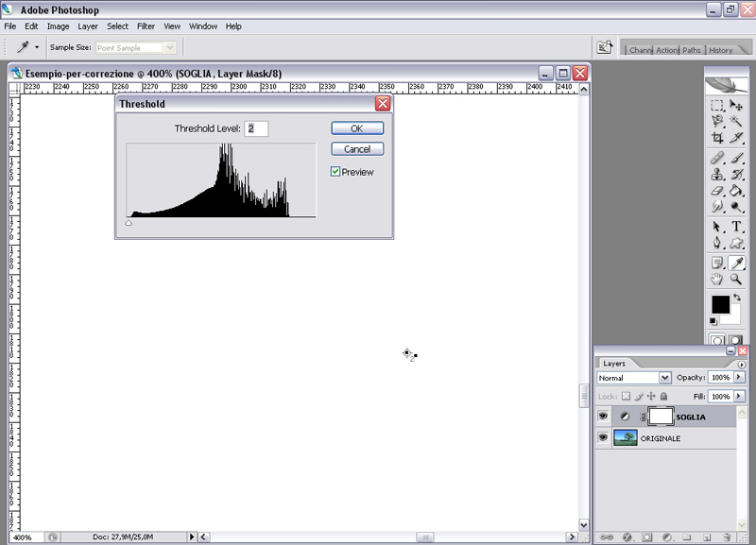Select the Clone Stamp tool
Screen dimensions: 756x545
pyautogui.click(x=717, y=175)
